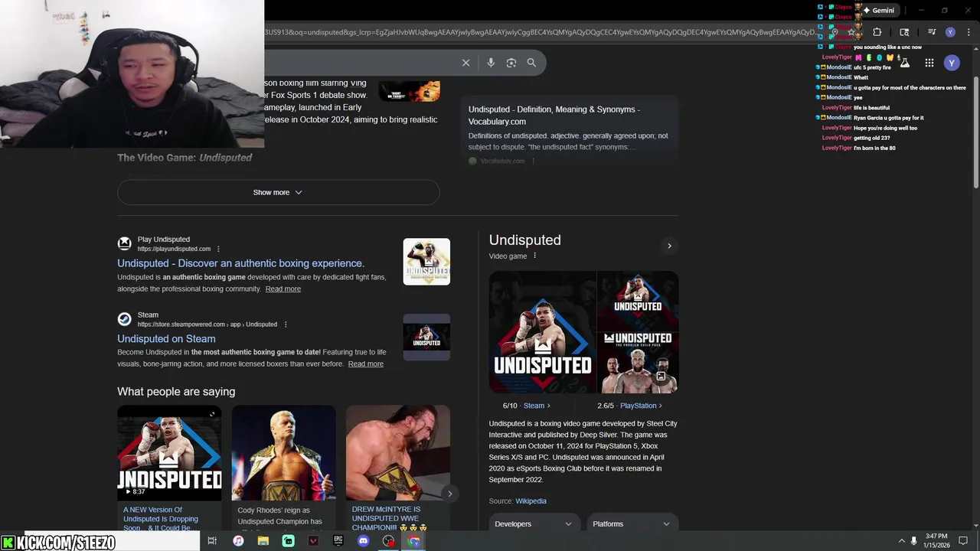The image size is (980, 551).
Task: Open more options for Vocabulary.com result
Action: tap(534, 161)
